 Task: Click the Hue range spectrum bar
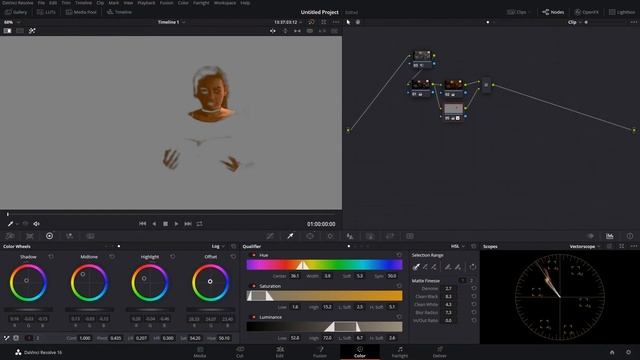click(324, 265)
